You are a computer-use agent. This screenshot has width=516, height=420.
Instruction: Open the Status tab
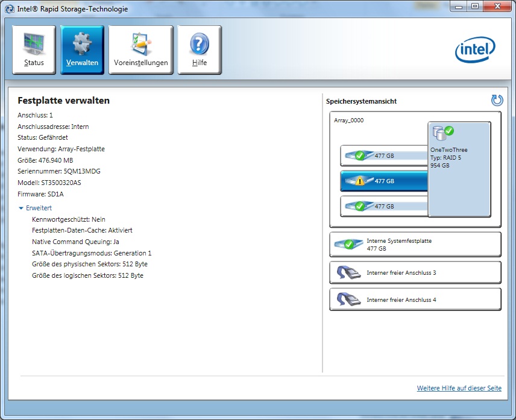tap(34, 49)
